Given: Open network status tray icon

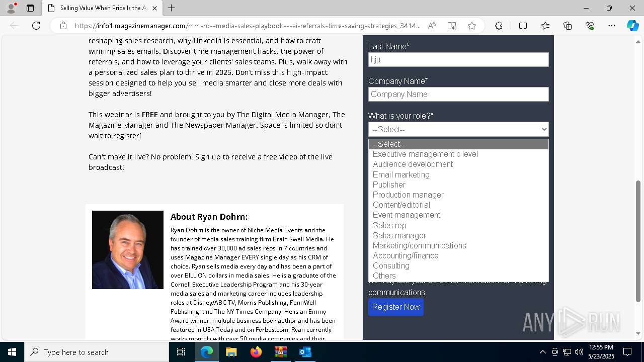Looking at the screenshot, I should (x=567, y=352).
